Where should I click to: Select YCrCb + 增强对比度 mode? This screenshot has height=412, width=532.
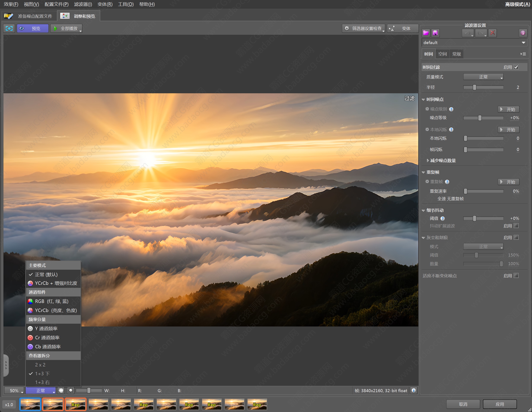click(x=53, y=283)
